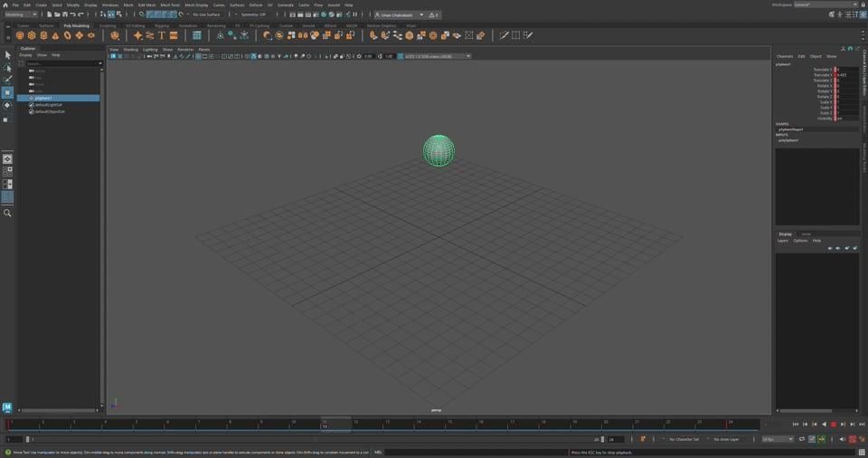Toggle the single-pane layout button
The image size is (868, 458).
tap(7, 159)
